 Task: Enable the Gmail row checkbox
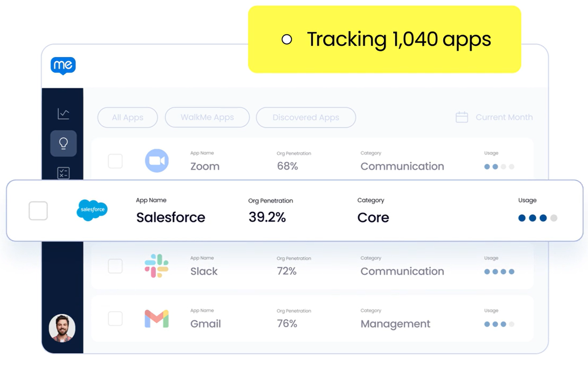point(115,319)
